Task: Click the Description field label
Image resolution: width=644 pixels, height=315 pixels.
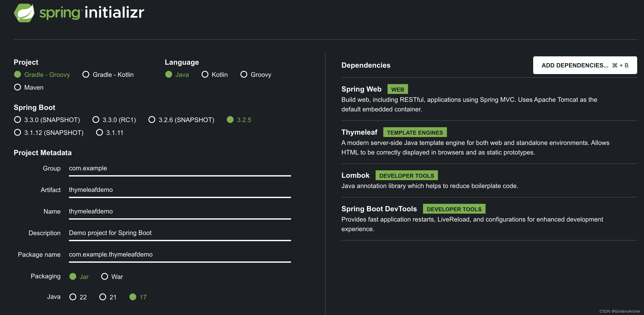Action: (x=44, y=233)
